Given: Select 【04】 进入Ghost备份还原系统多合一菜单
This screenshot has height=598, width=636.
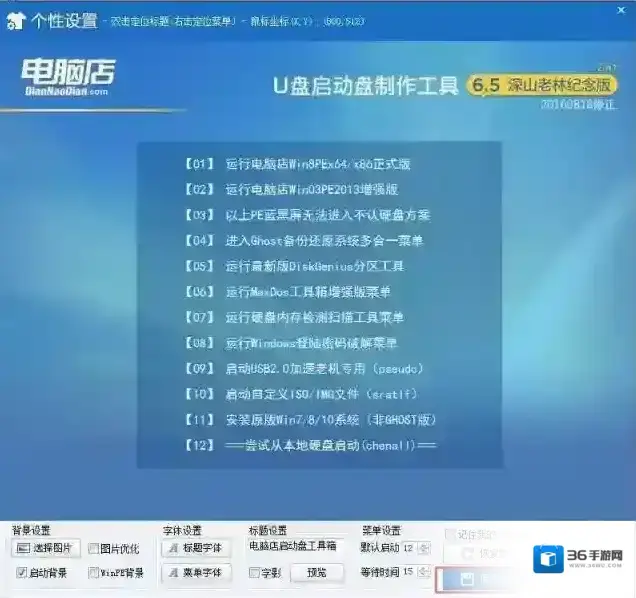Looking at the screenshot, I should pos(304,241).
